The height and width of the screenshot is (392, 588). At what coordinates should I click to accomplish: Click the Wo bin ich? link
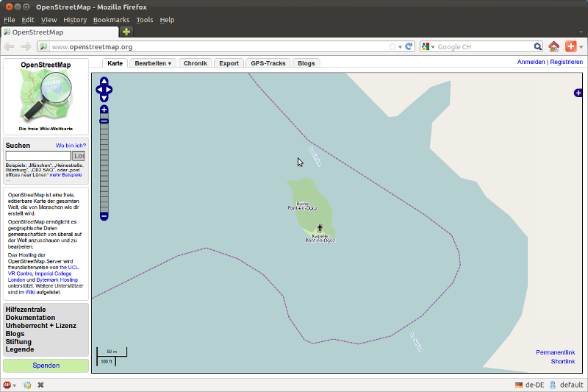click(71, 146)
